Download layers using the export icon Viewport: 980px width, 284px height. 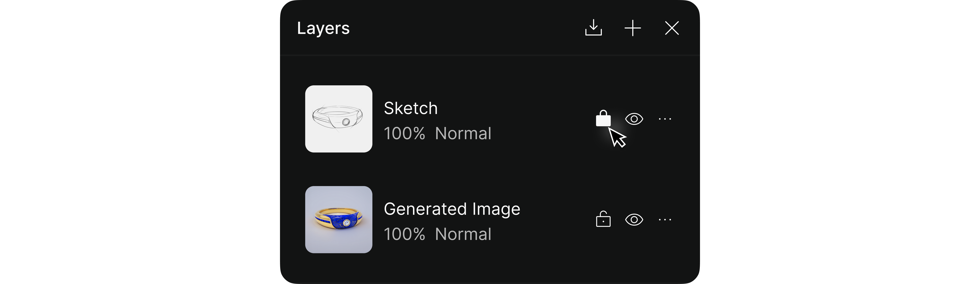coord(593,28)
